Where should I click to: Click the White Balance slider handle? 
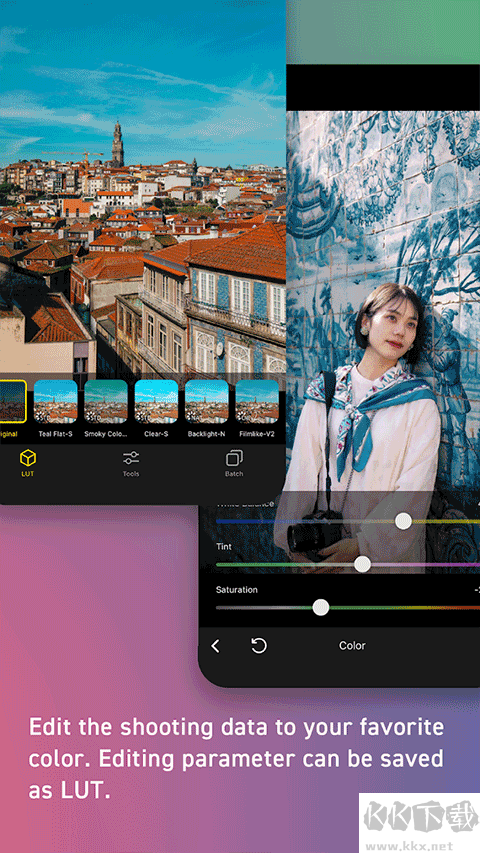pyautogui.click(x=403, y=521)
